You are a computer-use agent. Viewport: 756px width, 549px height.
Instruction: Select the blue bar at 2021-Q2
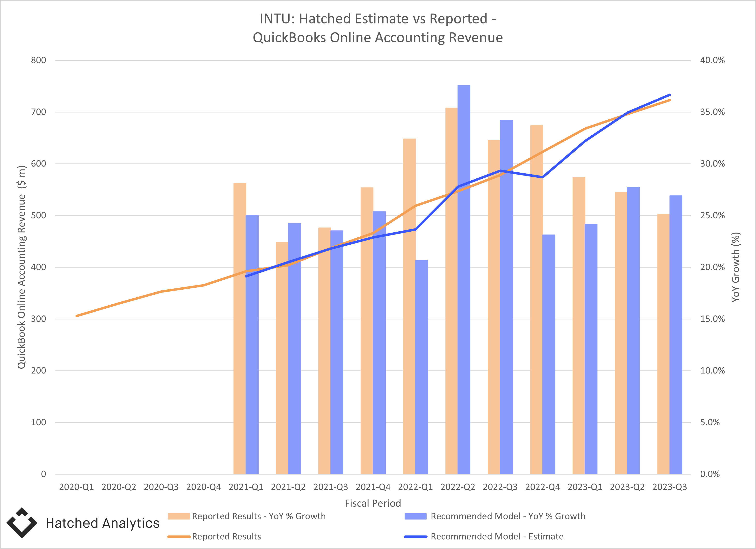294,348
